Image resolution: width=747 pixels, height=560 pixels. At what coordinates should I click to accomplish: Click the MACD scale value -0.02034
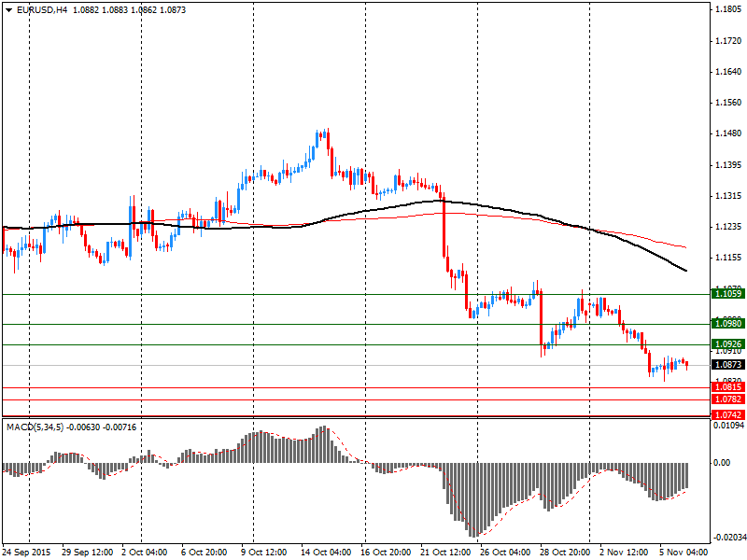click(728, 539)
